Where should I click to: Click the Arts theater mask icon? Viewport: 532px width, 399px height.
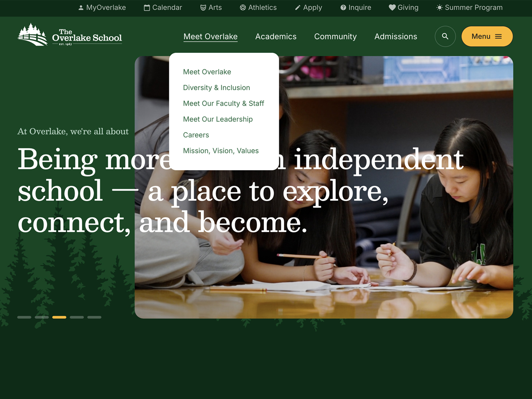point(203,8)
